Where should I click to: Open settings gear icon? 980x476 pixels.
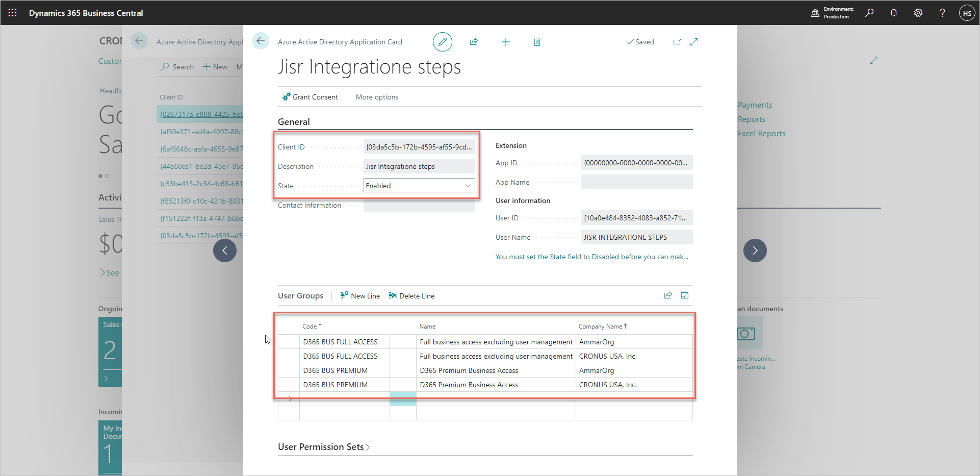click(918, 13)
